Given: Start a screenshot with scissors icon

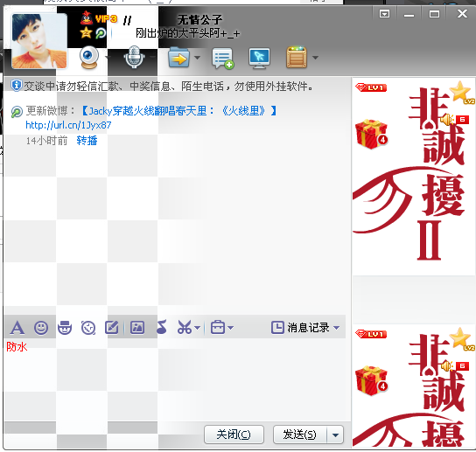Looking at the screenshot, I should click(x=185, y=328).
